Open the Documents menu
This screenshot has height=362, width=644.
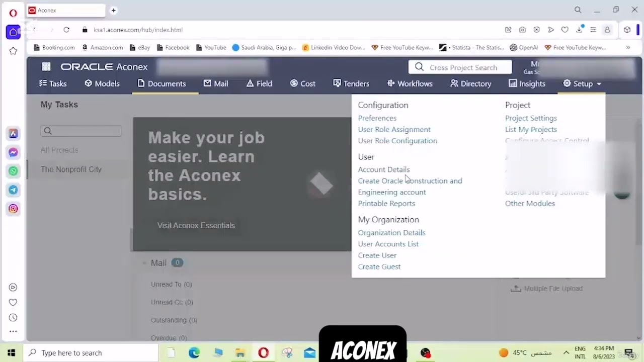point(162,83)
